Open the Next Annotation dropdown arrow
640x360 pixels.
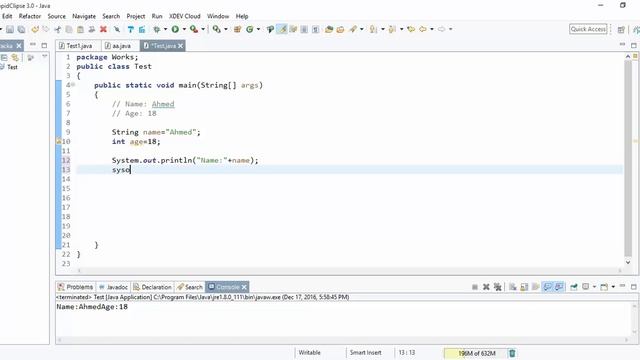pos(382,29)
